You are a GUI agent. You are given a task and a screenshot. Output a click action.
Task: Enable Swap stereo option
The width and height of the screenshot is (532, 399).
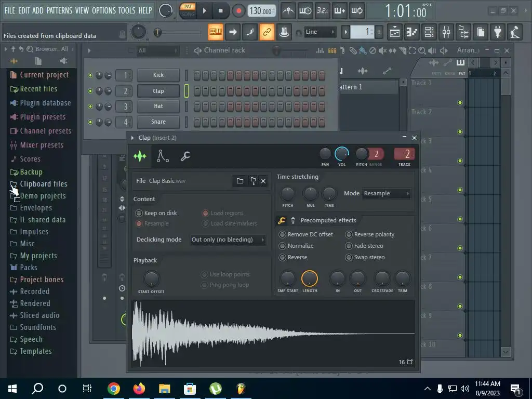coord(365,258)
